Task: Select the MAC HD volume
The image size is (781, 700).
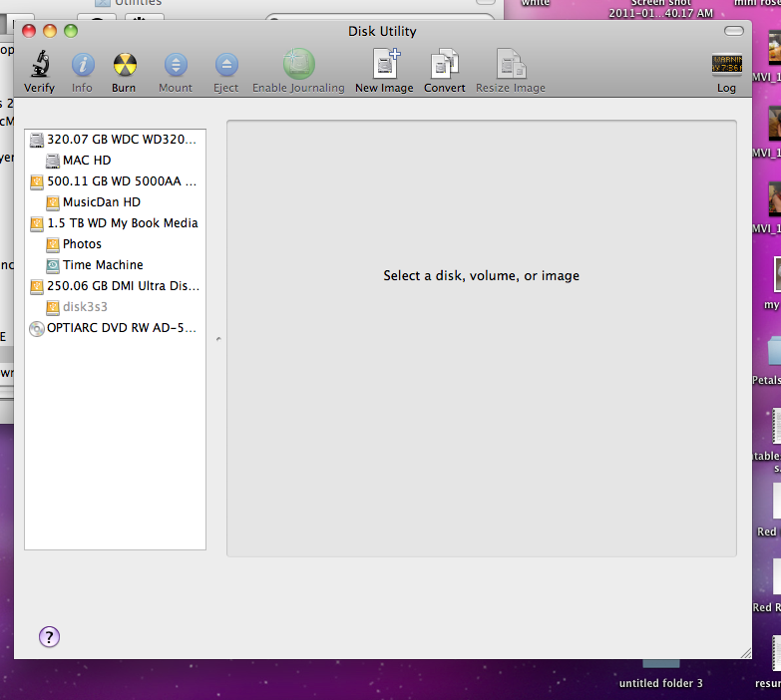Action: pyautogui.click(x=115, y=161)
